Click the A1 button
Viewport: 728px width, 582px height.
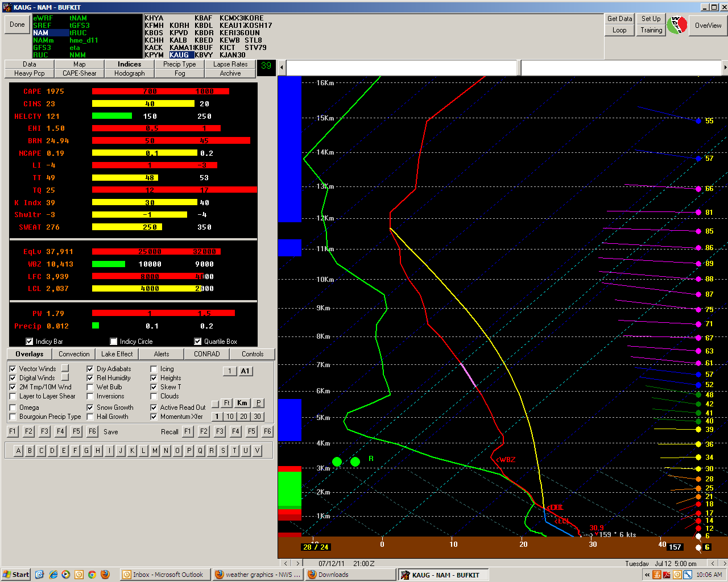point(245,371)
